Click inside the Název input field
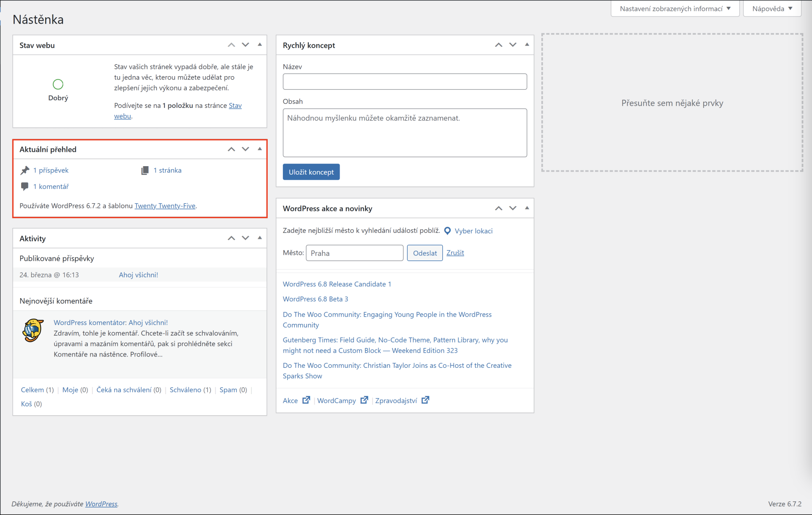The height and width of the screenshot is (515, 812). coord(405,82)
